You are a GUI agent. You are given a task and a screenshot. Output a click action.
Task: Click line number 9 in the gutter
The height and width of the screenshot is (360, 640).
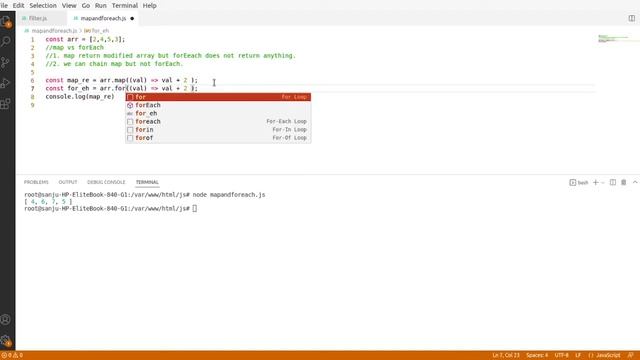32,105
